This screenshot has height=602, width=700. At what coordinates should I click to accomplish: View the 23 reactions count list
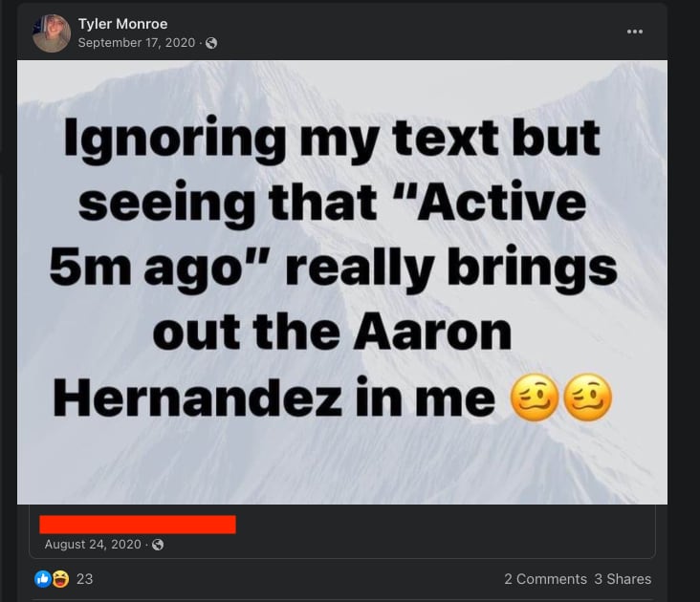[x=84, y=579]
